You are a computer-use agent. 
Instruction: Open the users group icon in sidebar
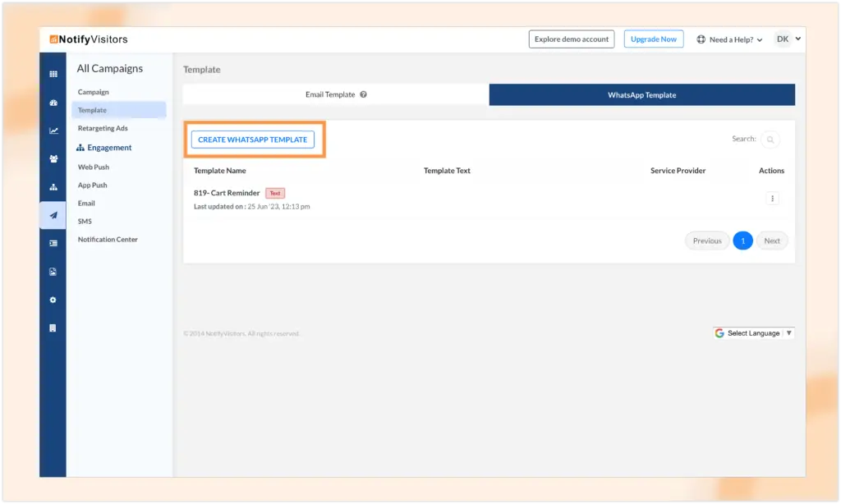click(53, 158)
